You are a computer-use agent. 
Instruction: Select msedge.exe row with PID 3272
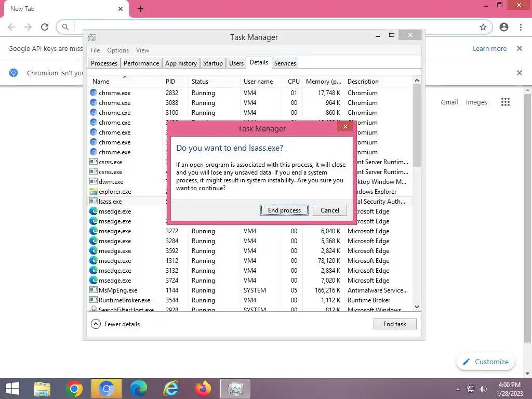pyautogui.click(x=250, y=231)
